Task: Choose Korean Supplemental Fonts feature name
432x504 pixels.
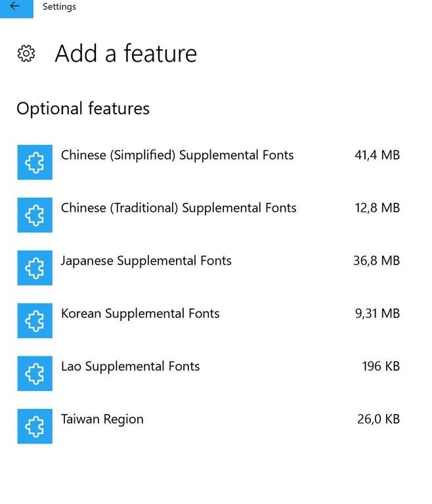Action: (140, 314)
